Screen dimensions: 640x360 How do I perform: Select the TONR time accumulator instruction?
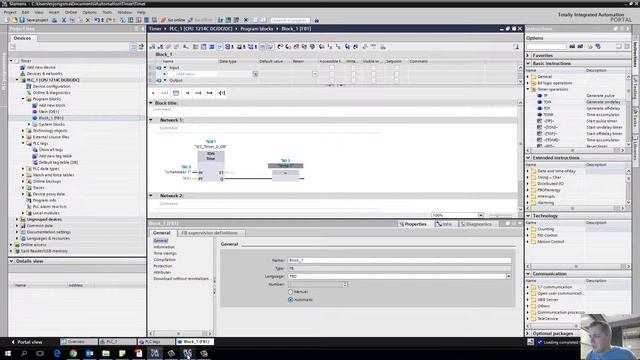[549, 115]
